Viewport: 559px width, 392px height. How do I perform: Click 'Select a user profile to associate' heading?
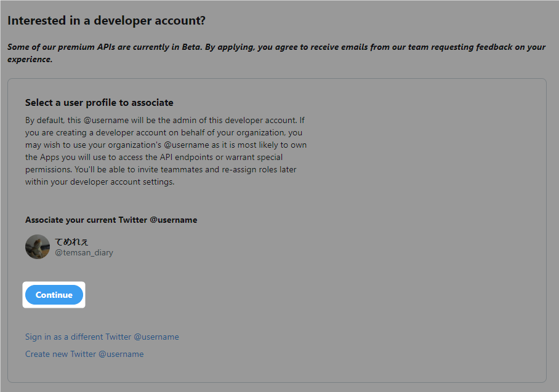coord(99,103)
